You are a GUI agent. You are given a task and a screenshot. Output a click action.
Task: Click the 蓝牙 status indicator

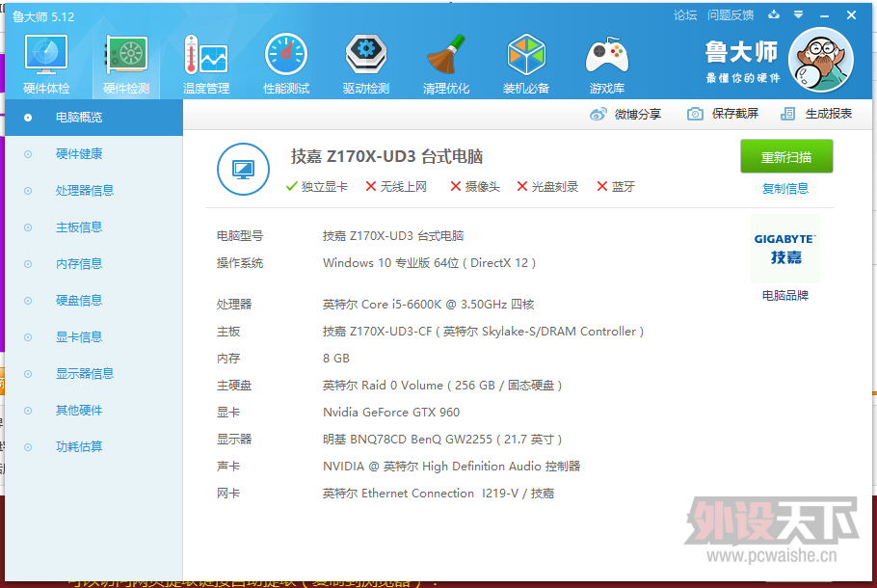click(x=616, y=187)
